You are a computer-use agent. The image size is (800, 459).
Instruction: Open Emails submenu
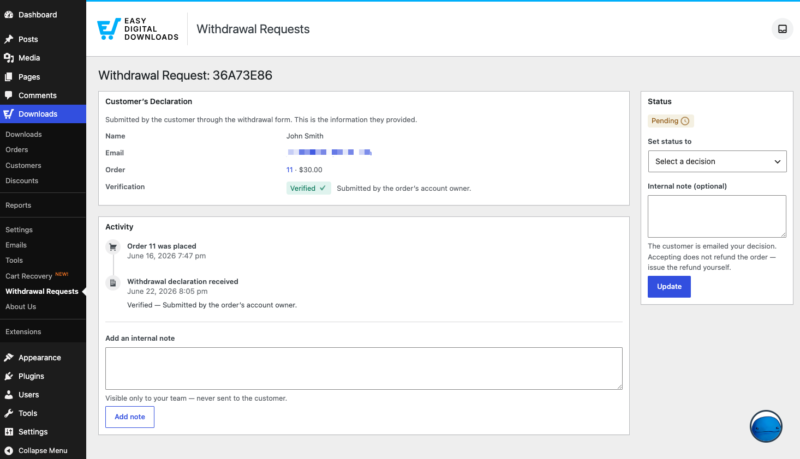pyautogui.click(x=16, y=245)
